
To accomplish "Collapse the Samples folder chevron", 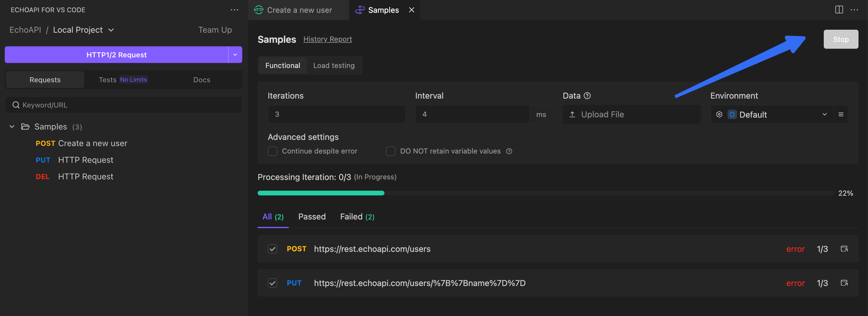I will tap(12, 127).
